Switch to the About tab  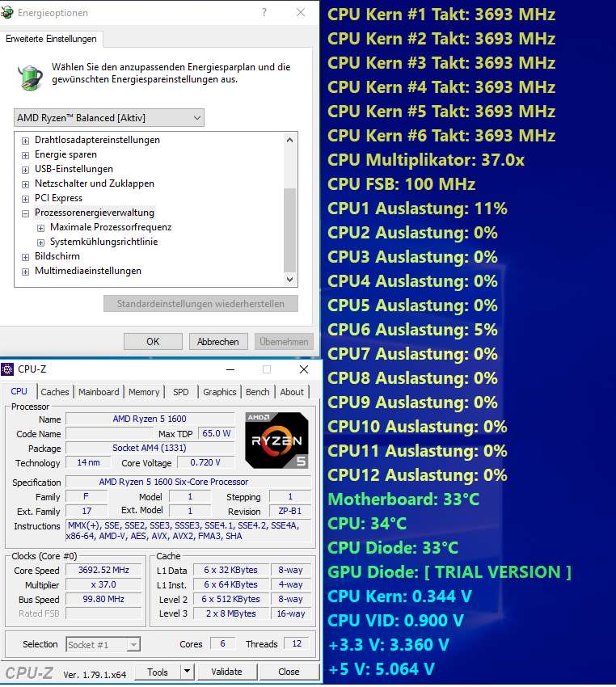click(292, 392)
